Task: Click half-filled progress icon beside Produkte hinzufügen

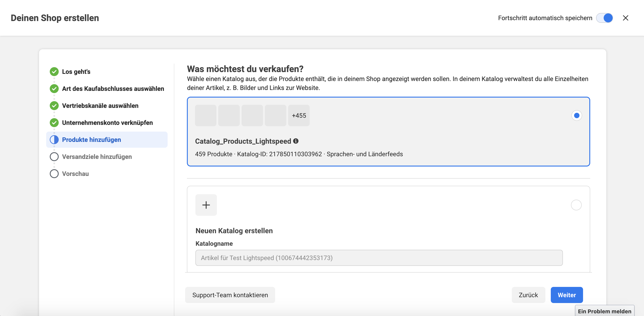Action: point(54,139)
